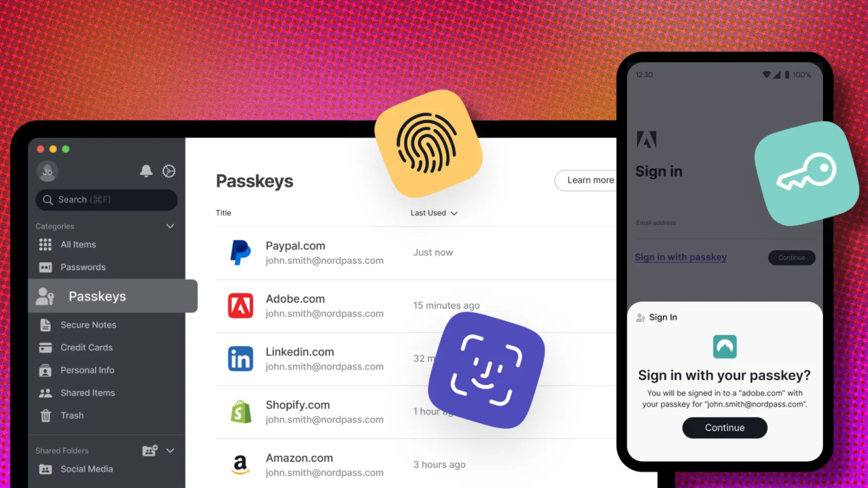Click Sign in with passkey link
868x488 pixels.
click(x=680, y=257)
